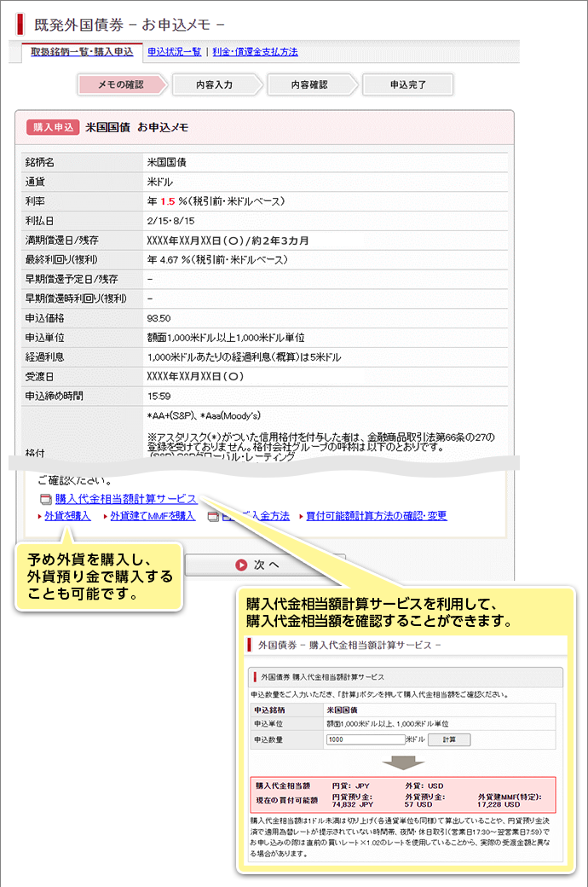The width and height of the screenshot is (588, 887).
Task: Click the 年 4.67 % final yield value
Action: (x=217, y=260)
